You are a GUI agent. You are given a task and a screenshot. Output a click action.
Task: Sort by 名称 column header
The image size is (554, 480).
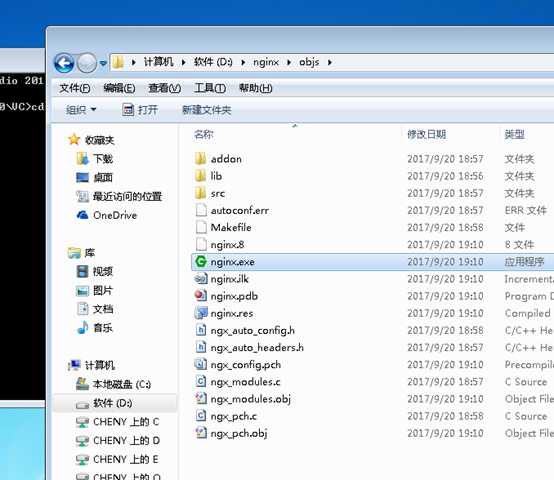(x=204, y=134)
